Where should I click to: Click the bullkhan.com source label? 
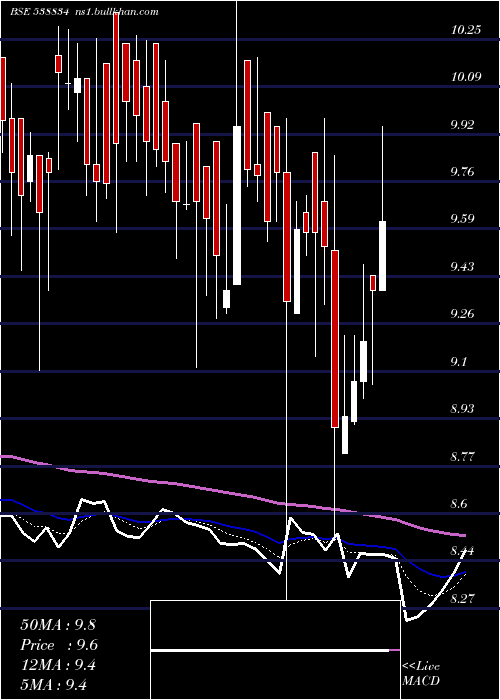click(x=116, y=12)
